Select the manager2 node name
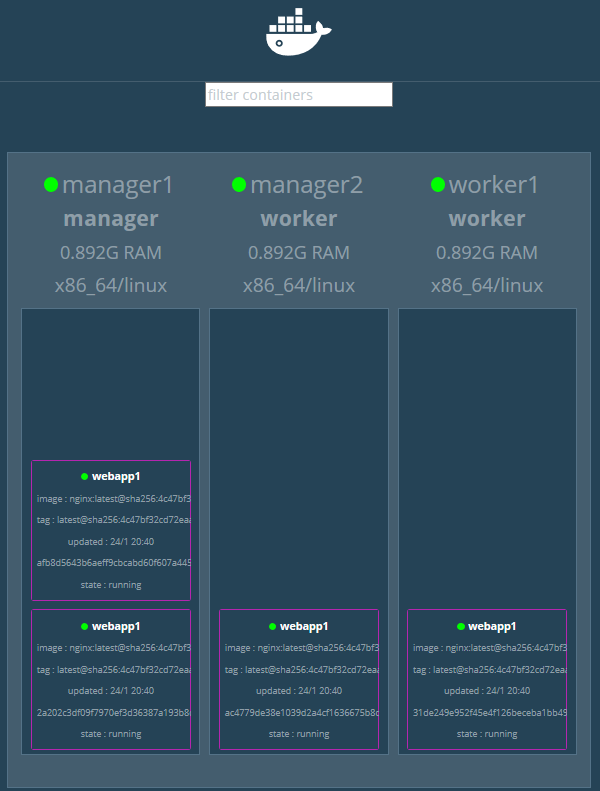This screenshot has width=600, height=791. point(306,185)
